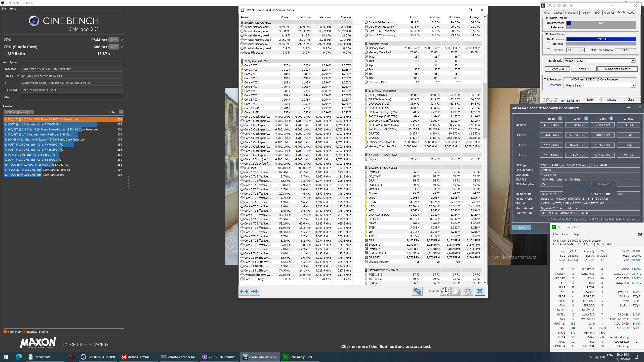Open red pinned app on the taskbar

[72, 357]
